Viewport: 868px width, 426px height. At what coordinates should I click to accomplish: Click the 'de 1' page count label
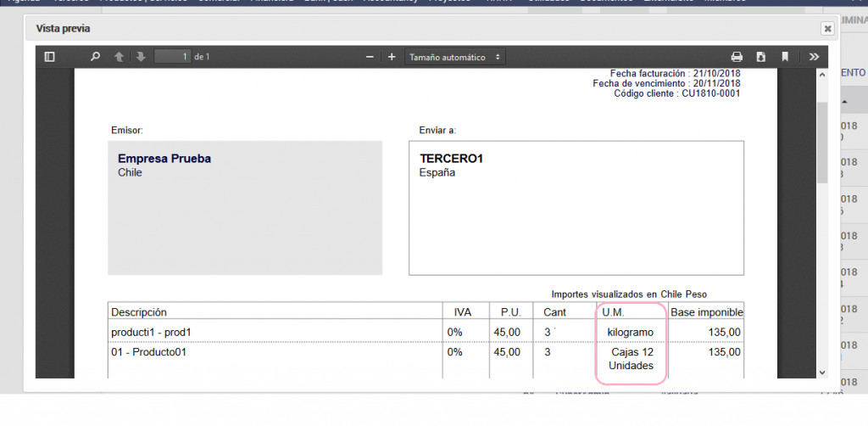(x=202, y=57)
